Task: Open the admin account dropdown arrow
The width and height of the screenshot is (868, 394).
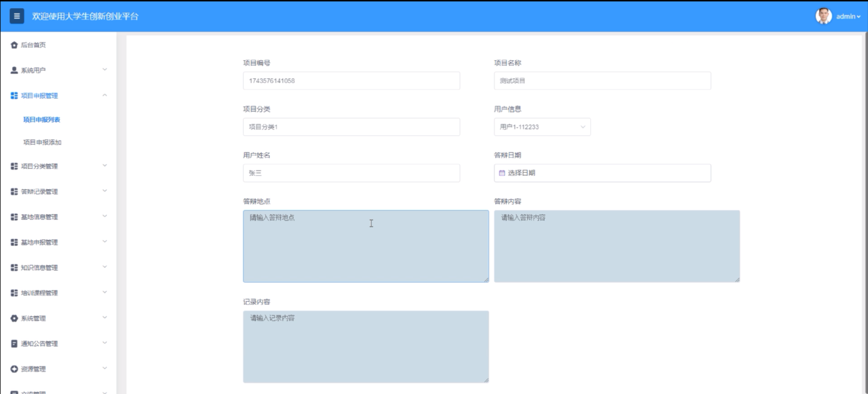Action: 859,16
